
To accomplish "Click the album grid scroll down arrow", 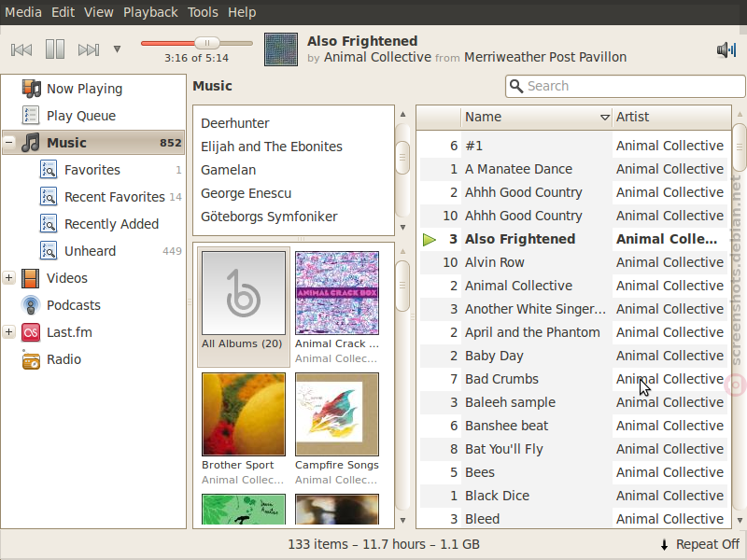I will coord(403,521).
